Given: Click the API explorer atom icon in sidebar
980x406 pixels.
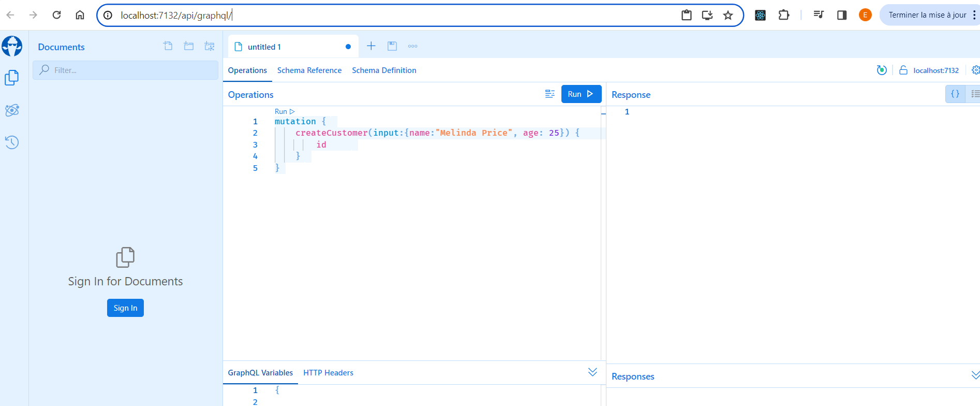Looking at the screenshot, I should [x=12, y=110].
